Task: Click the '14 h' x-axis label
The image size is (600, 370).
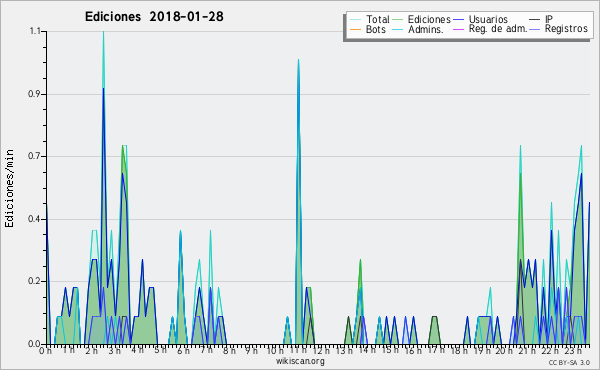Action: click(367, 350)
